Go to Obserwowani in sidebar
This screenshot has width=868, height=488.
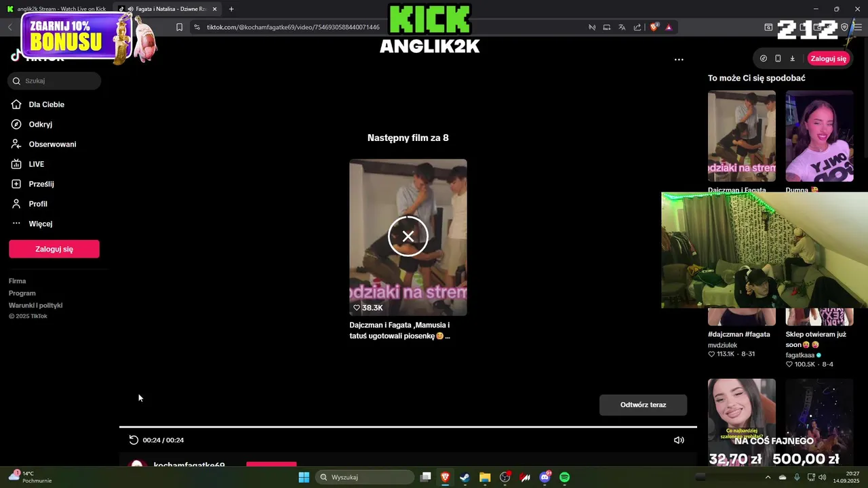[x=52, y=144]
